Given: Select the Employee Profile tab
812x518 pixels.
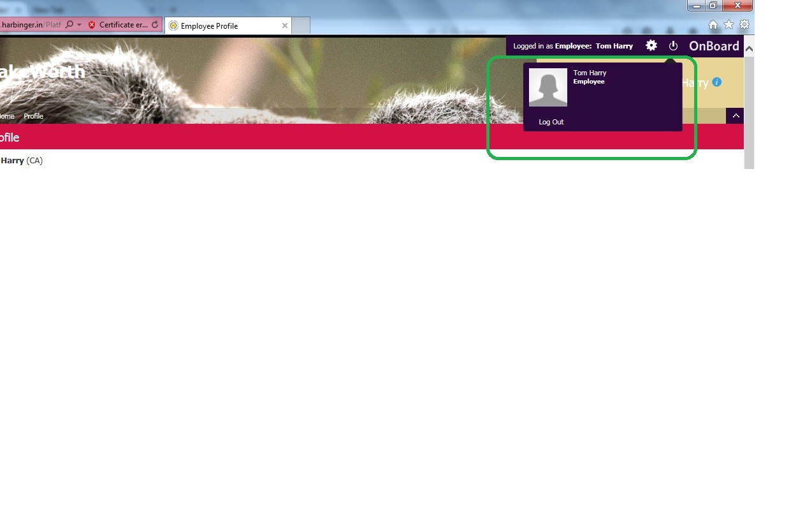Looking at the screenshot, I should pos(217,26).
